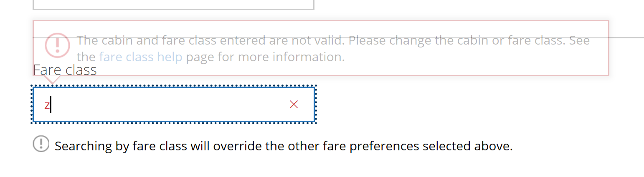Click the Fare class label
This screenshot has height=177, width=644.
coord(65,70)
